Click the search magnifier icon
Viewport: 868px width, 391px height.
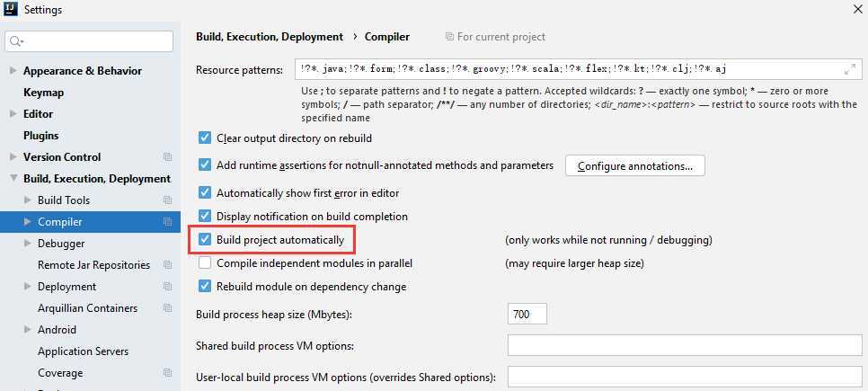pyautogui.click(x=17, y=41)
